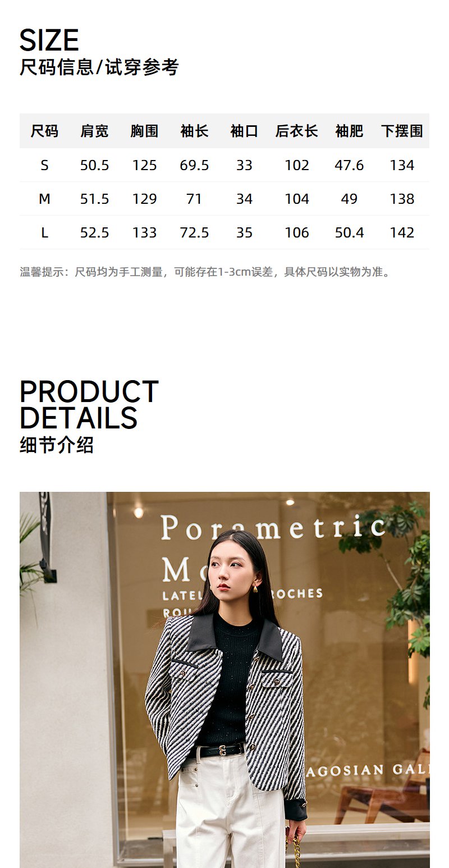The height and width of the screenshot is (868, 449).
Task: Select the 肩宽 column header
Action: pyautogui.click(x=94, y=131)
